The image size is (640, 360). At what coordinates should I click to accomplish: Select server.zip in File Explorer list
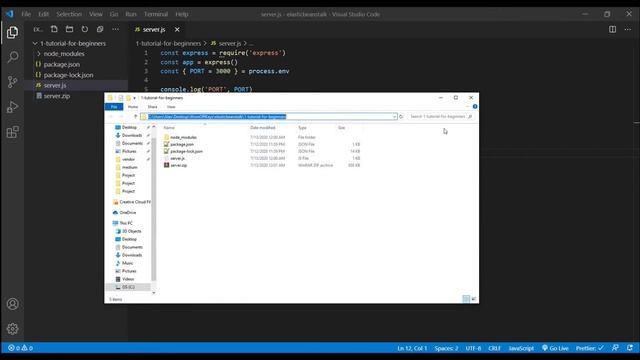(x=178, y=165)
